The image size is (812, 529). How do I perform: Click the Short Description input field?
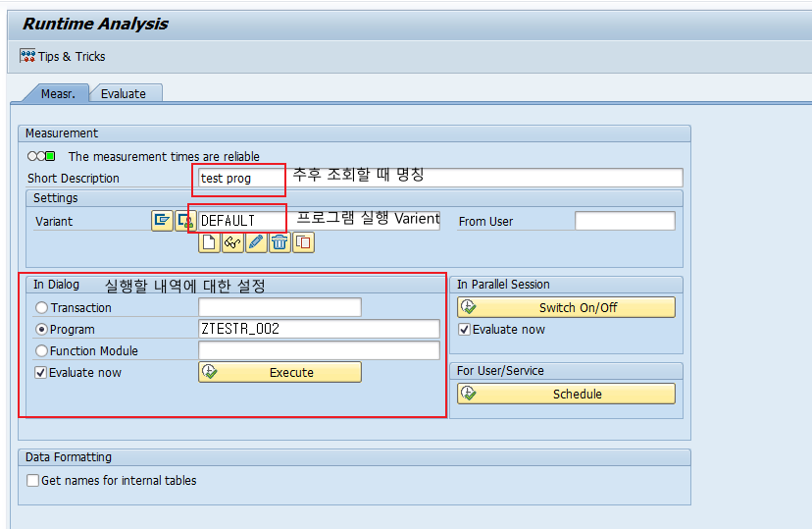pos(440,178)
